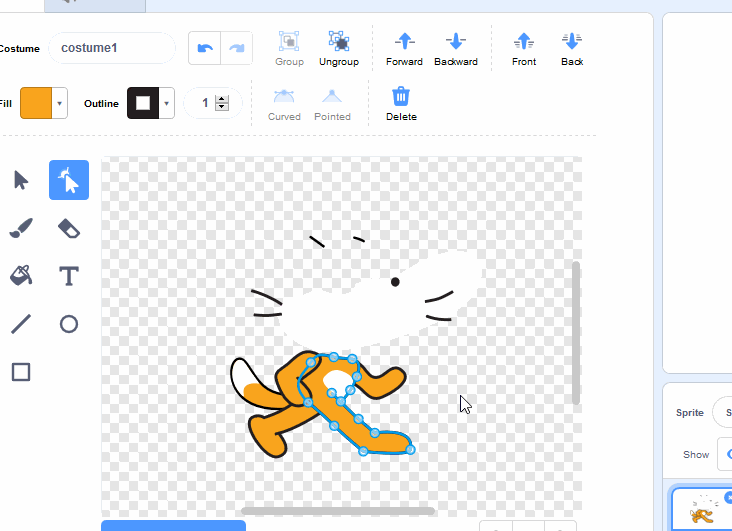Select the sprite thumbnail in sprite list
This screenshot has height=531, width=732.
click(x=702, y=510)
